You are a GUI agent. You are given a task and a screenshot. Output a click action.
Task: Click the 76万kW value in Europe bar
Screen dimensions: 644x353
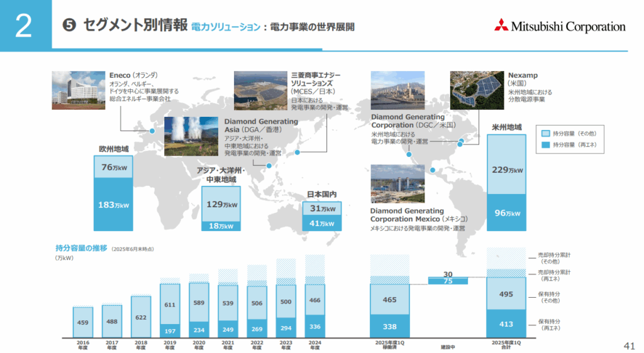click(x=114, y=167)
